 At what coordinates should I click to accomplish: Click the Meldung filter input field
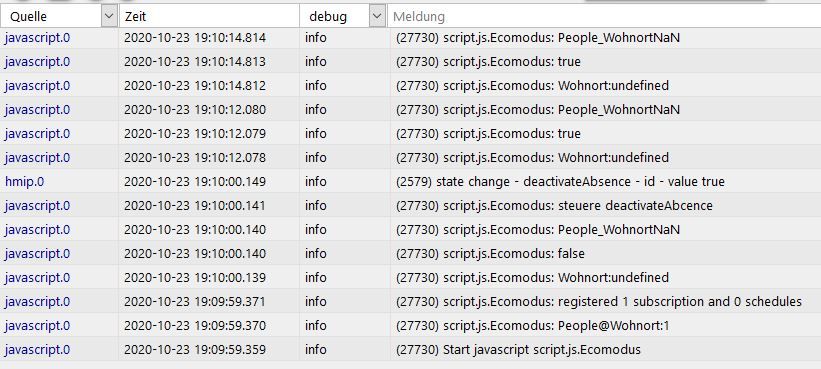(x=604, y=17)
